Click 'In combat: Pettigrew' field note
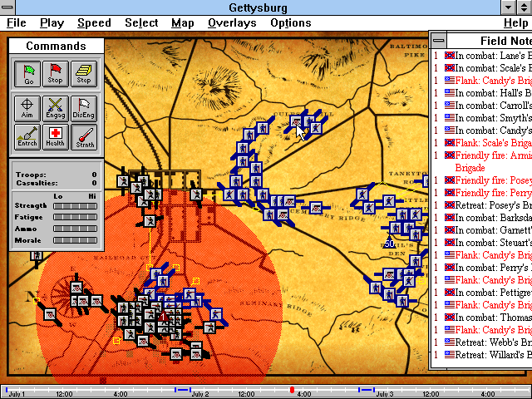The width and height of the screenshot is (532, 399). (482, 293)
